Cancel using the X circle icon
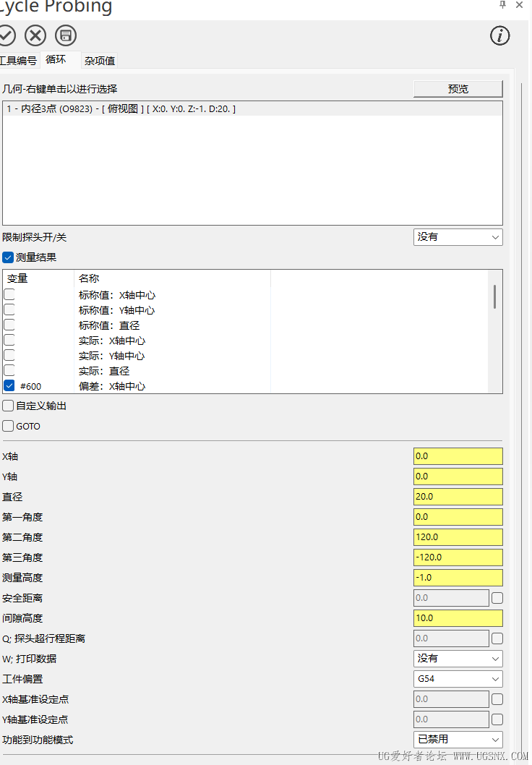Screen dimensions: 532x765 tap(35, 35)
